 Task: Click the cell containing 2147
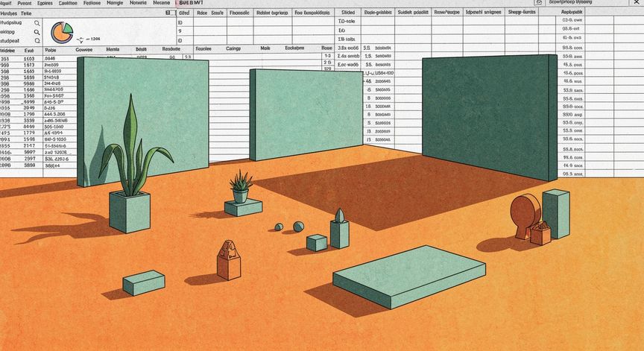tap(29, 146)
